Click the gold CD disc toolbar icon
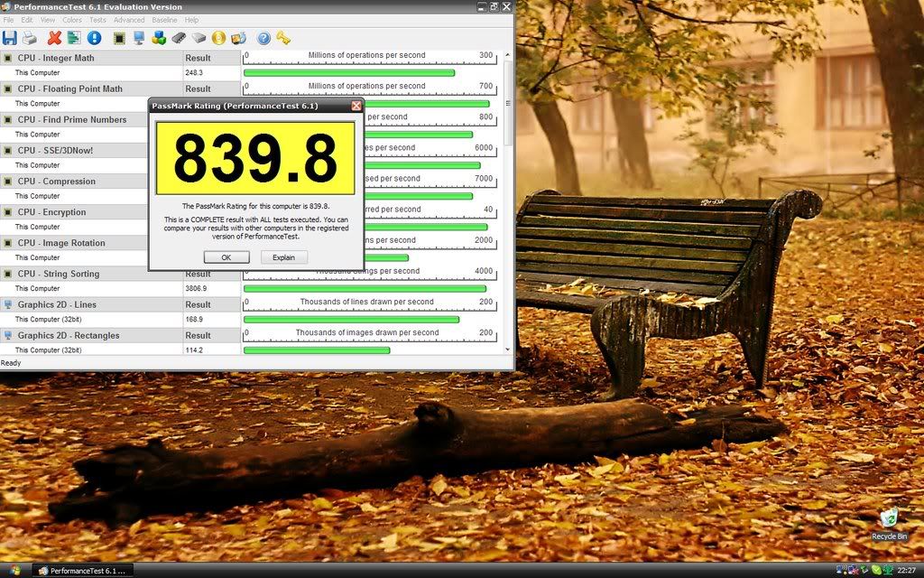Image resolution: width=924 pixels, height=578 pixels. [x=218, y=38]
